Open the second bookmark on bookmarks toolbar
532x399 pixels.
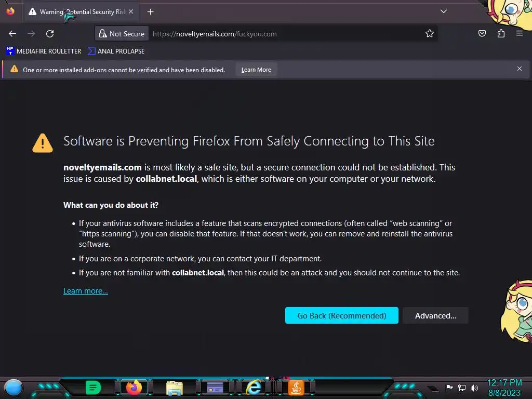[116, 51]
